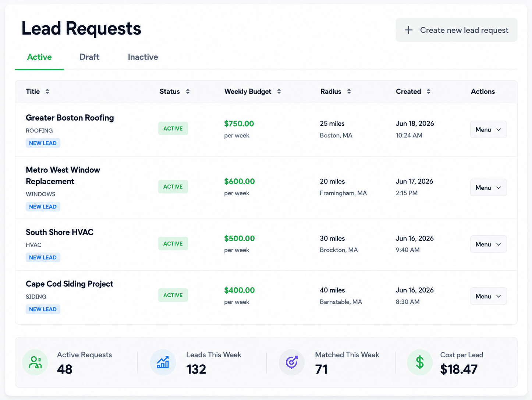Sort by Radius column arrows
This screenshot has height=400, width=532.
click(x=349, y=92)
